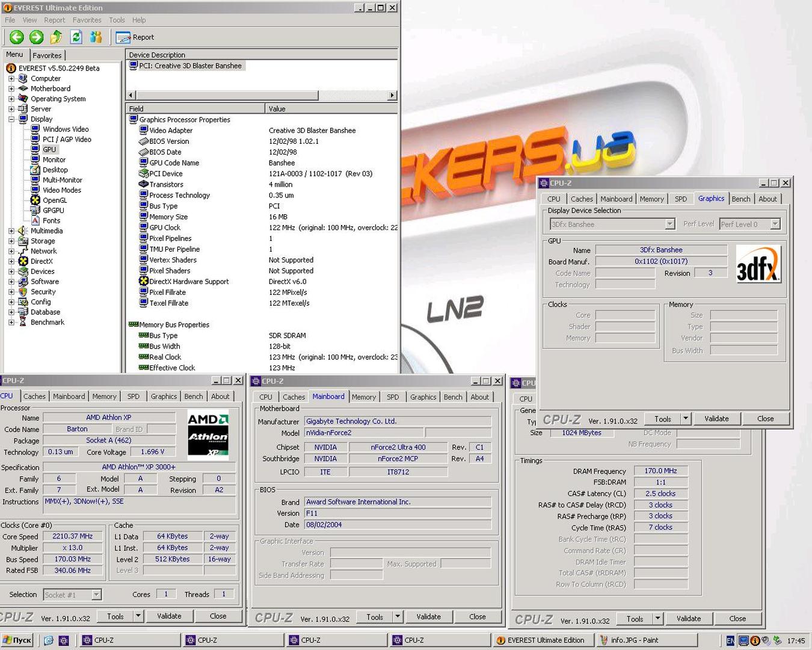Click the Benchmark hourglass icon in tree
Image resolution: width=812 pixels, height=650 pixels.
[23, 322]
